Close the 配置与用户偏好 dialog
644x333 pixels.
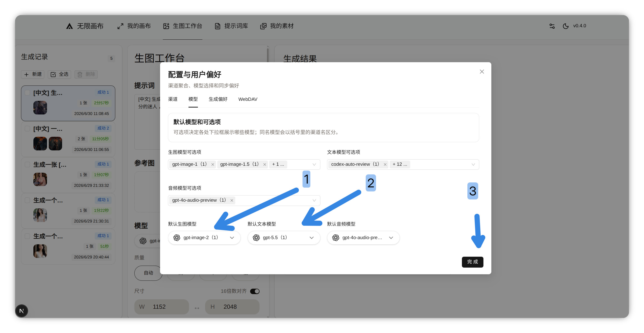(482, 72)
